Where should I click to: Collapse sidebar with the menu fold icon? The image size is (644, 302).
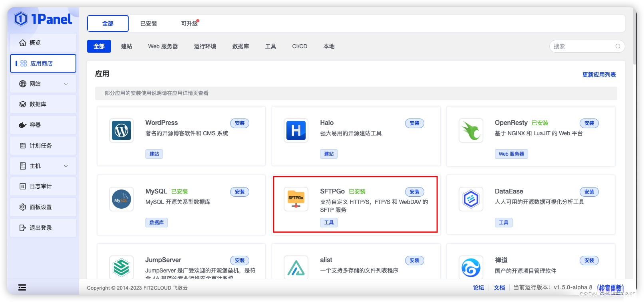22,287
